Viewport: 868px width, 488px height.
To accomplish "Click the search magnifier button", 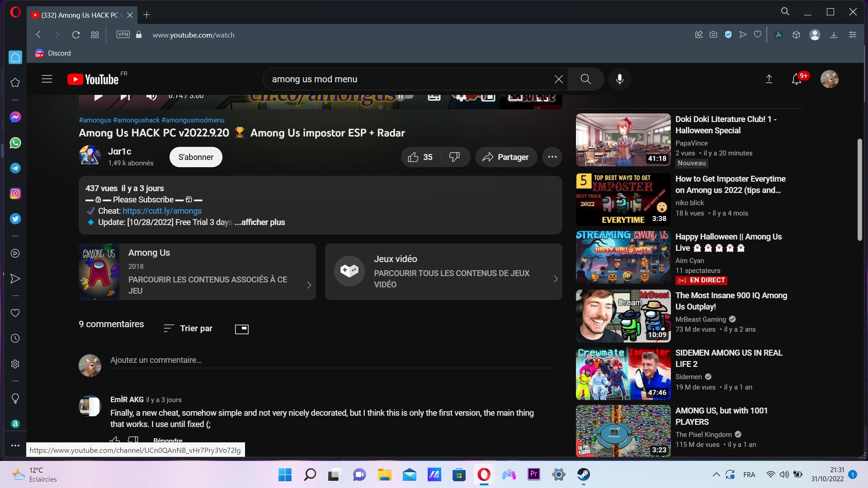I will point(585,79).
